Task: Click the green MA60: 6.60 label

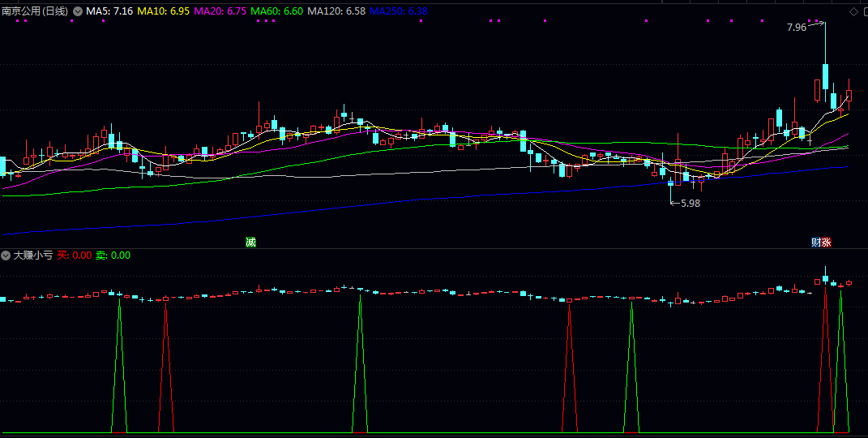Action: [276, 12]
